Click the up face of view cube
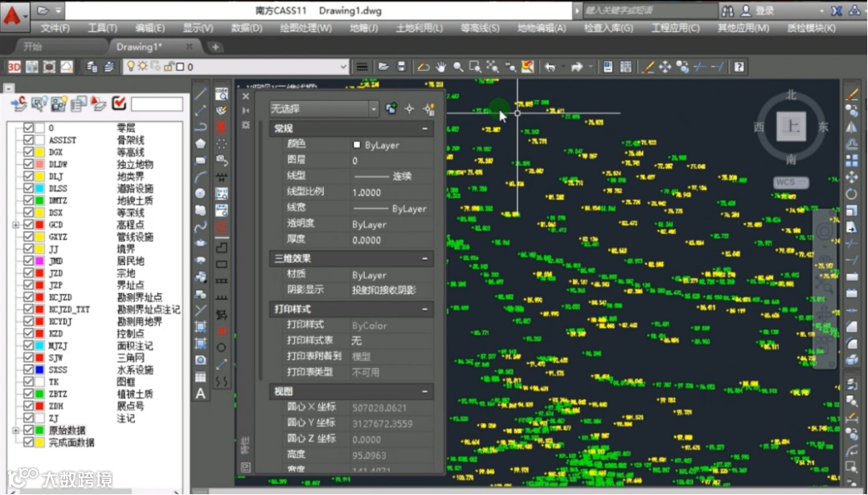Viewport: 868px width, 495px height. (791, 125)
